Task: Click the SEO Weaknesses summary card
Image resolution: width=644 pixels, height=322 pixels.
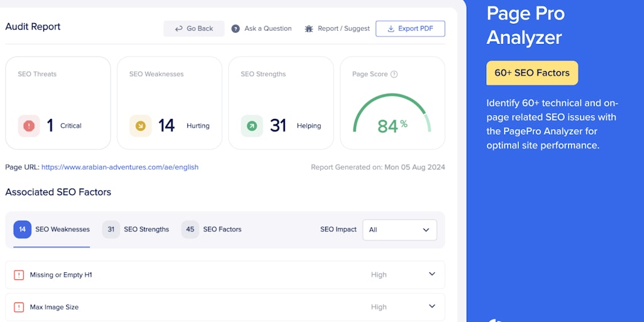Action: pos(170,103)
